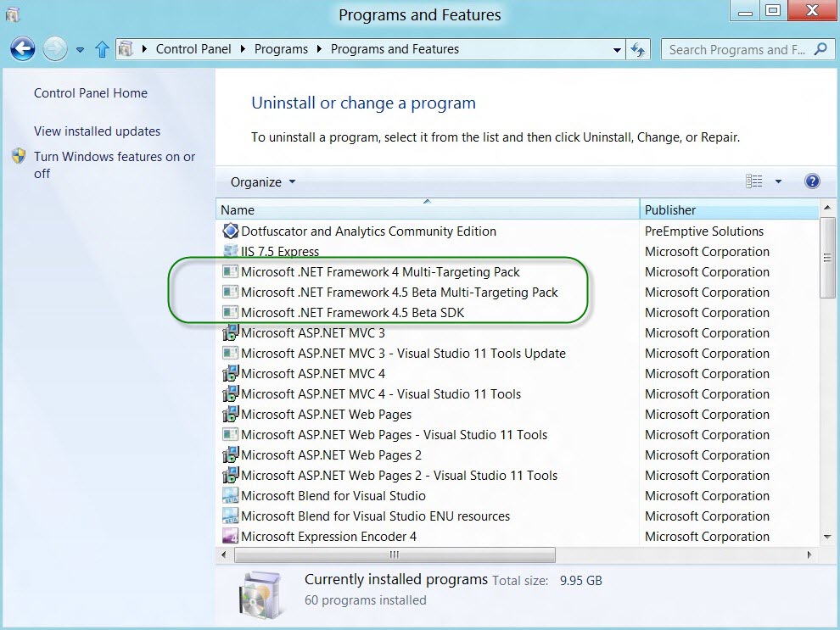This screenshot has height=630, width=840.
Task: Click the Forward navigation arrow
Action: [x=54, y=49]
